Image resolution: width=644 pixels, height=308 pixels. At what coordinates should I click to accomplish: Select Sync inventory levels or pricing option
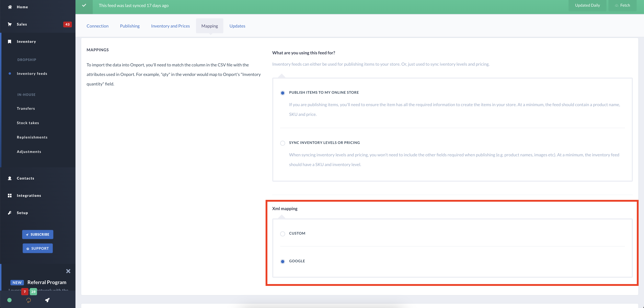pos(282,143)
